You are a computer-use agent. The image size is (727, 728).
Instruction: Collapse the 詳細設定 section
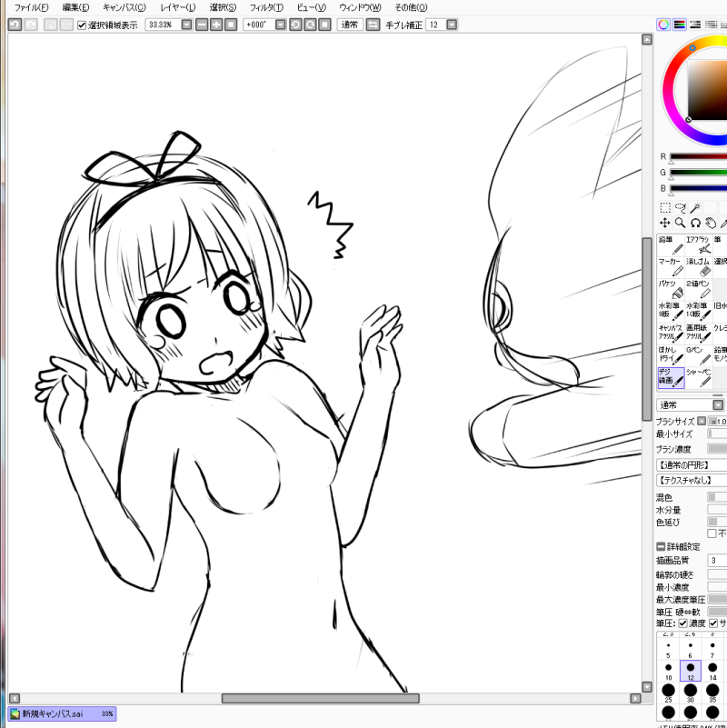coord(661,546)
